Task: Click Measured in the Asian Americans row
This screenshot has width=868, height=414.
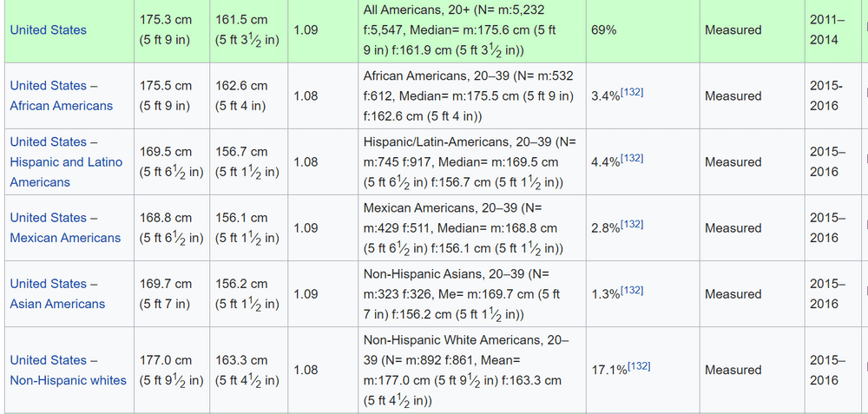Action: [x=733, y=294]
